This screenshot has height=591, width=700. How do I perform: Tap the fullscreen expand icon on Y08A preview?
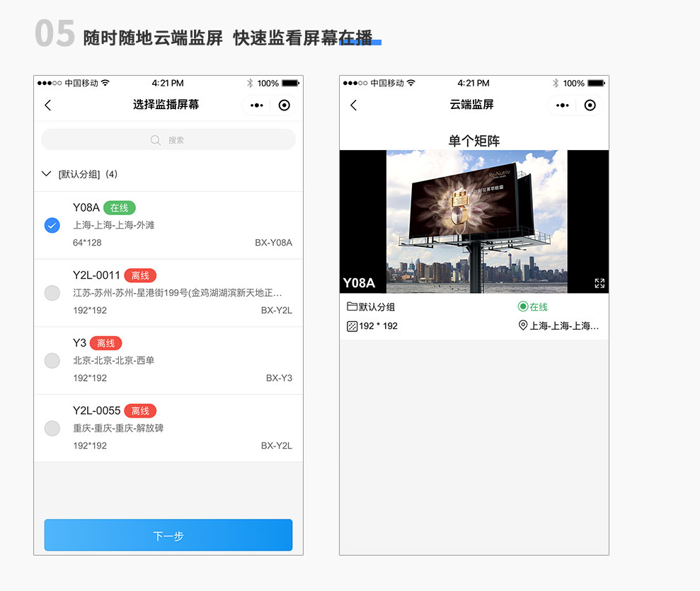599,282
